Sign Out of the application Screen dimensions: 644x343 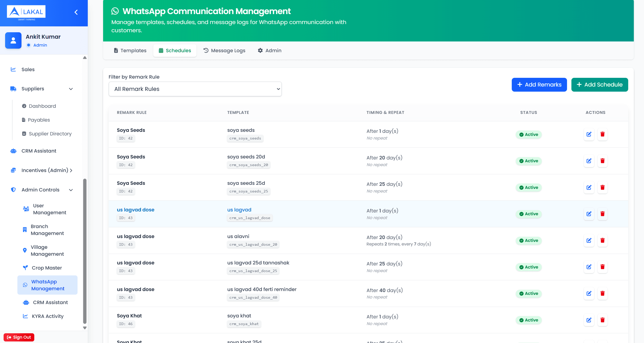[19, 337]
